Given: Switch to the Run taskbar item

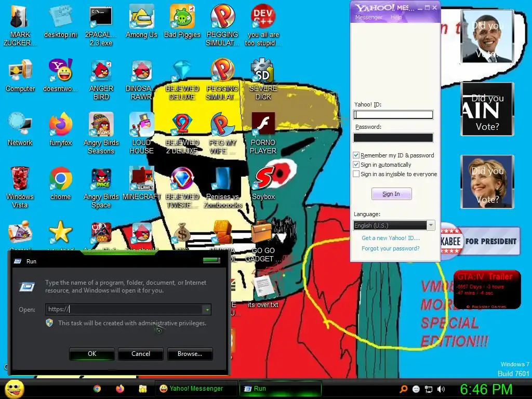Looking at the screenshot, I should point(280,389).
